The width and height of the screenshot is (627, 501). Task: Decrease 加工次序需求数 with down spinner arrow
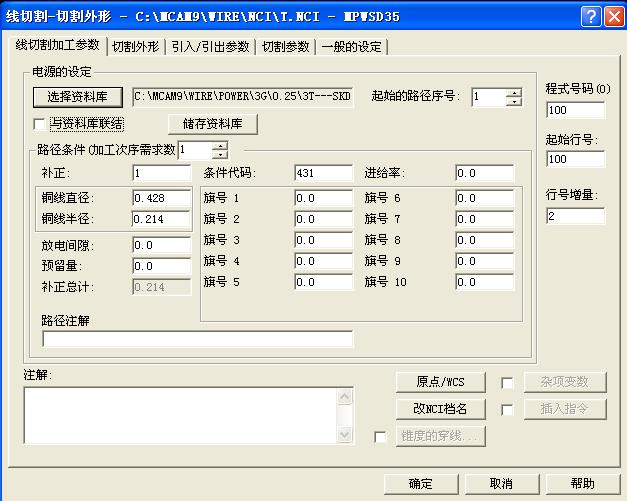point(220,154)
